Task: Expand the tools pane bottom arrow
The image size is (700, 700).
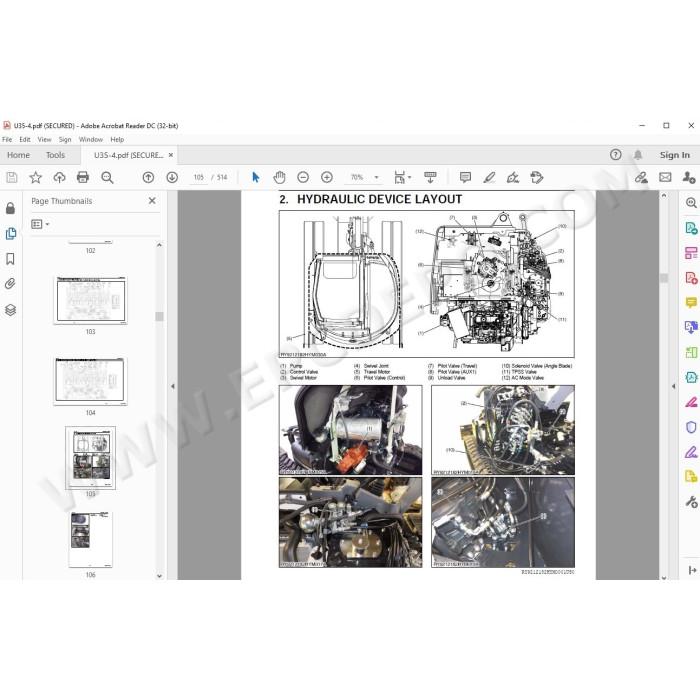Action: (x=692, y=570)
